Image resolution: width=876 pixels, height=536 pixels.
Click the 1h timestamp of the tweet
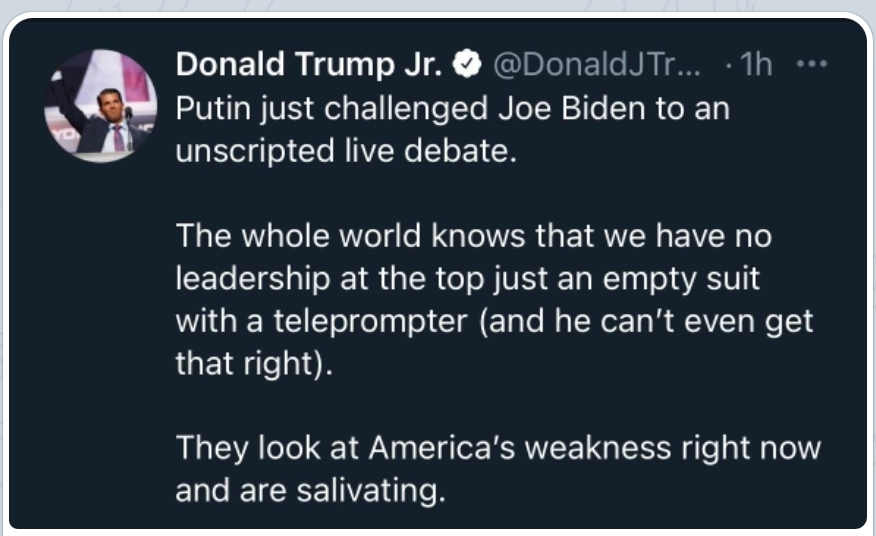coord(755,66)
